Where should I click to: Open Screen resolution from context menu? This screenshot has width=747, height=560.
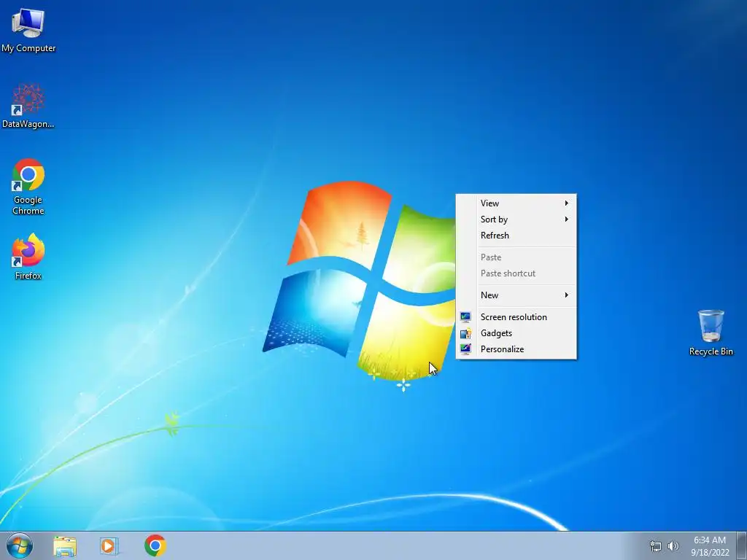point(516,317)
